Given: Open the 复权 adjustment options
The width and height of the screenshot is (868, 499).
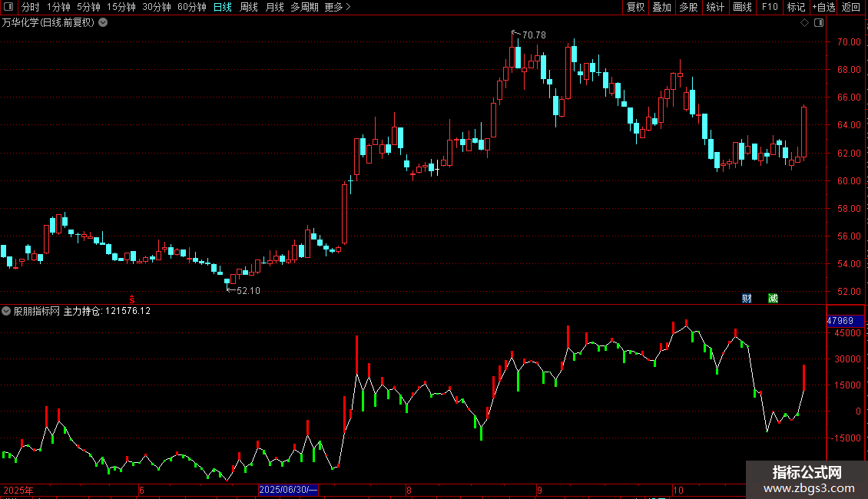Looking at the screenshot, I should pos(635,7).
